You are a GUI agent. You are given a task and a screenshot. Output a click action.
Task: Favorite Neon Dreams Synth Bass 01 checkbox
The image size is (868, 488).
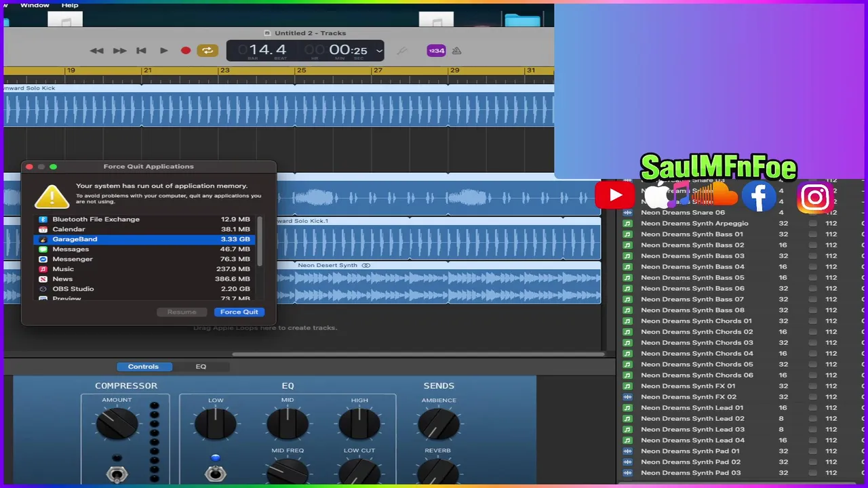tap(812, 235)
